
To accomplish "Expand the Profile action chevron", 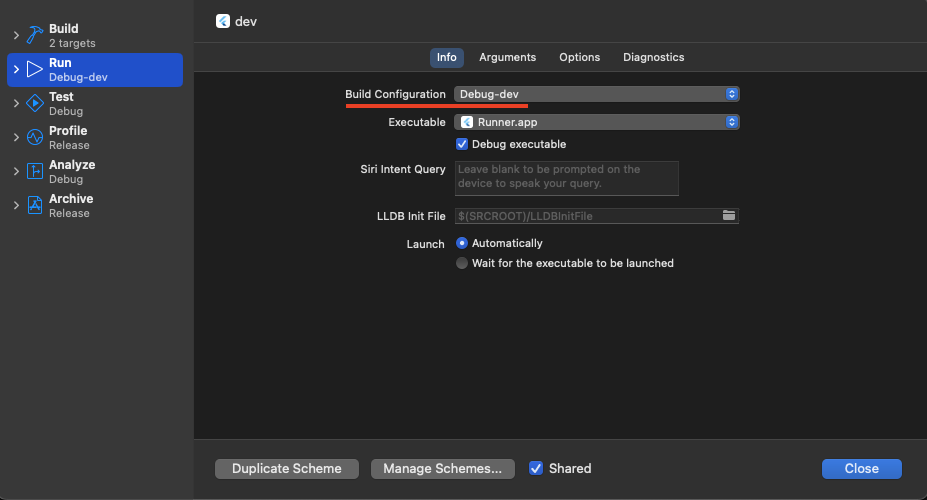I will 17,138.
